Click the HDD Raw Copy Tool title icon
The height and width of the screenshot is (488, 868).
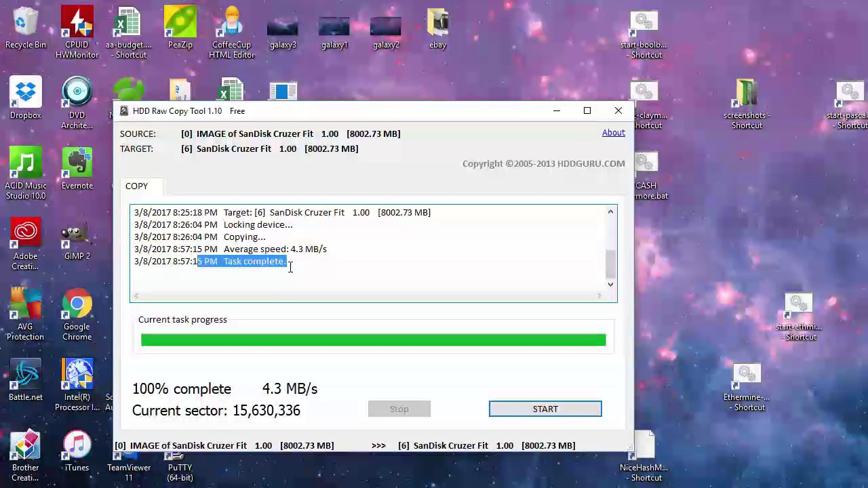coord(123,111)
